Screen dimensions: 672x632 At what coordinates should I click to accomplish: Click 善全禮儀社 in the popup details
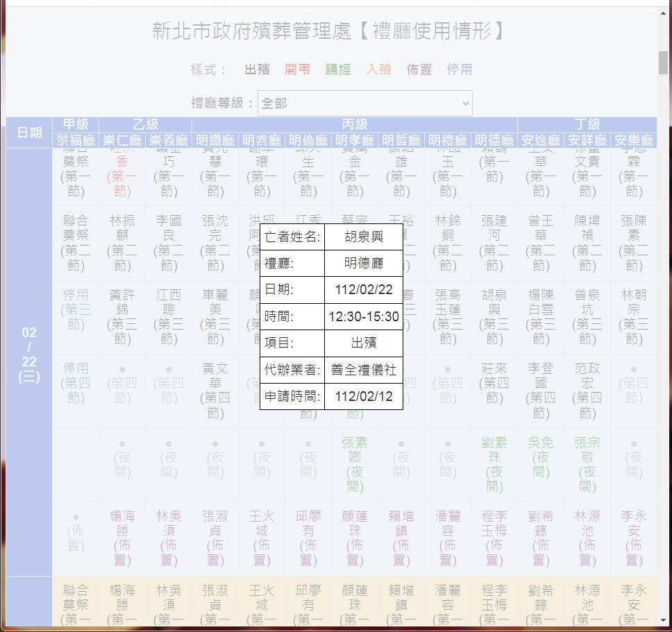[363, 370]
